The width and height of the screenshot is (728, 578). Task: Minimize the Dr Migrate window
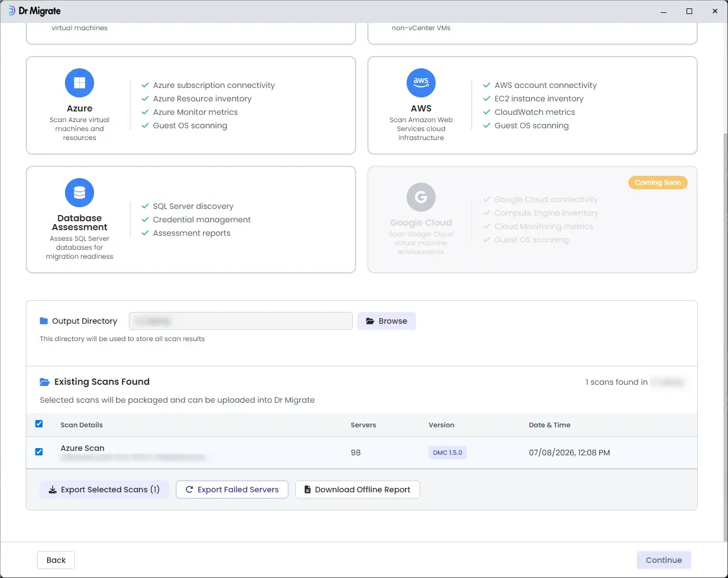pos(664,11)
